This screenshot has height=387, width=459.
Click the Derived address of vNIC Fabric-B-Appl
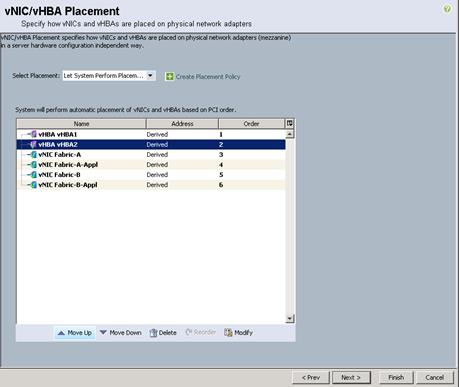tap(157, 184)
